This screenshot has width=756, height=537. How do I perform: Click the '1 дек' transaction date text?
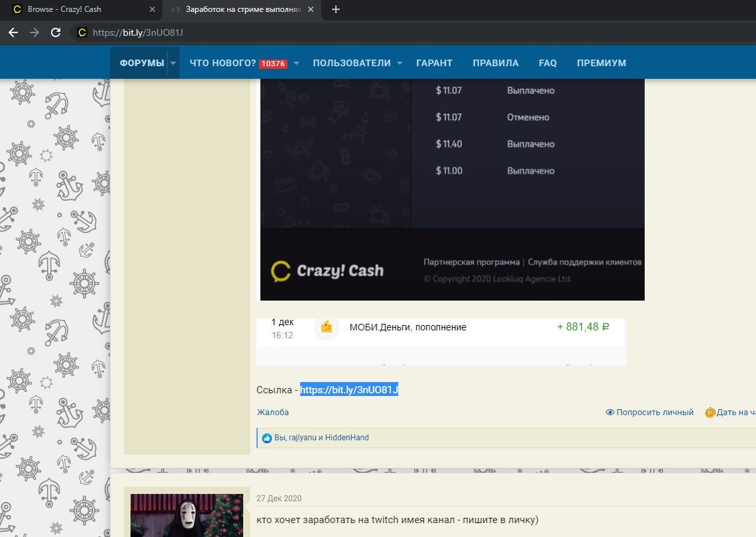pyautogui.click(x=282, y=322)
